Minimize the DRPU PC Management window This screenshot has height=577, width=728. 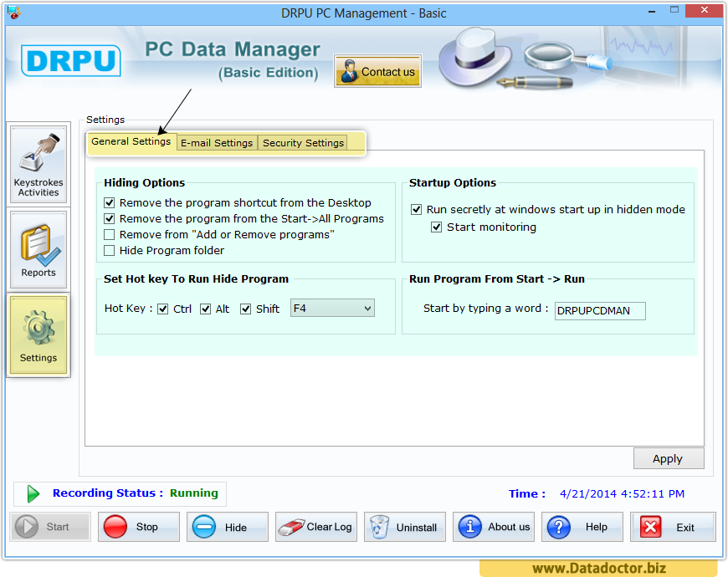pos(652,11)
